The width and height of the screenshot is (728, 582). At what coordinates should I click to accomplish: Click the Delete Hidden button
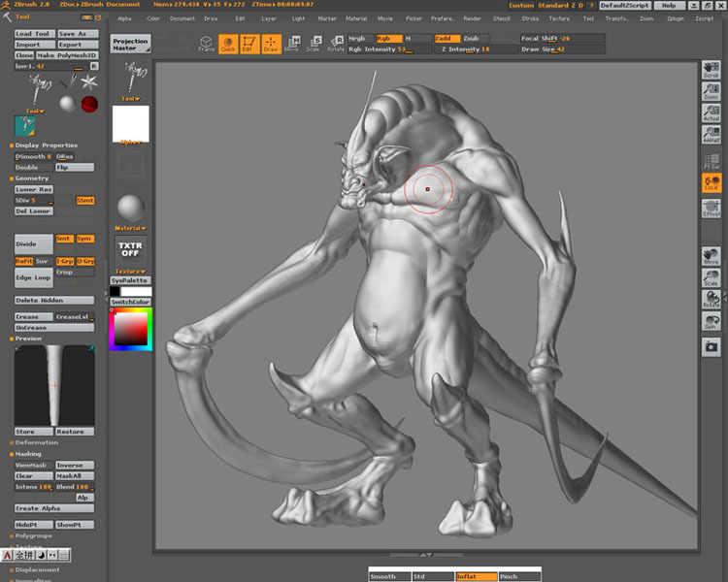click(x=54, y=301)
